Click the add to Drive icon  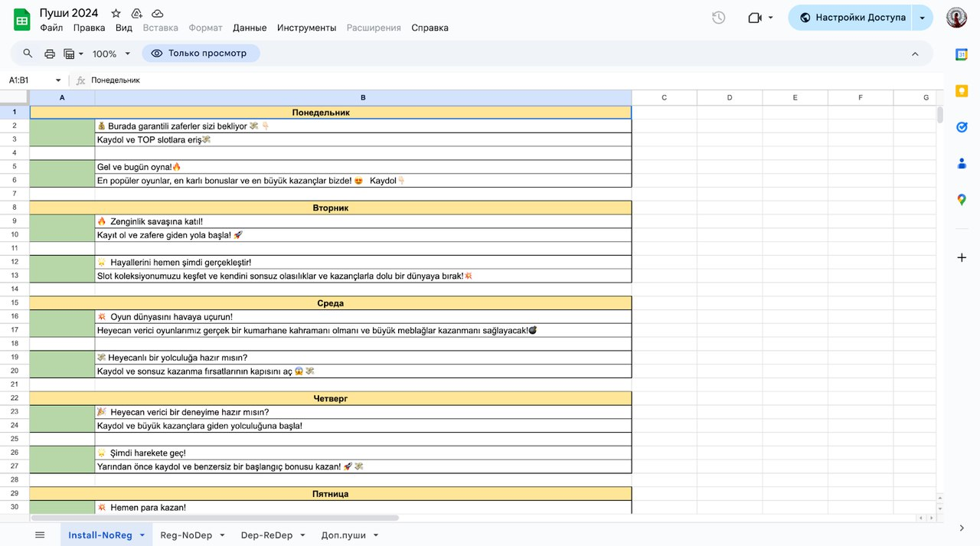click(136, 13)
